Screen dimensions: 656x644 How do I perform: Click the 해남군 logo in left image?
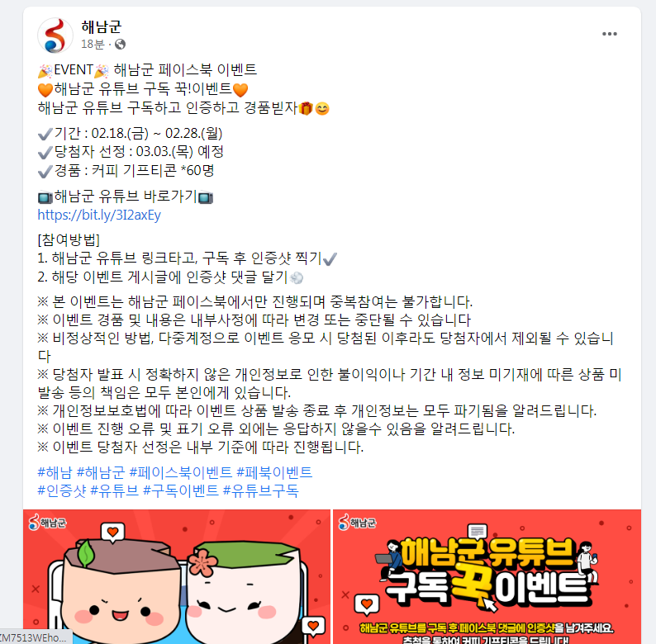coord(47,523)
